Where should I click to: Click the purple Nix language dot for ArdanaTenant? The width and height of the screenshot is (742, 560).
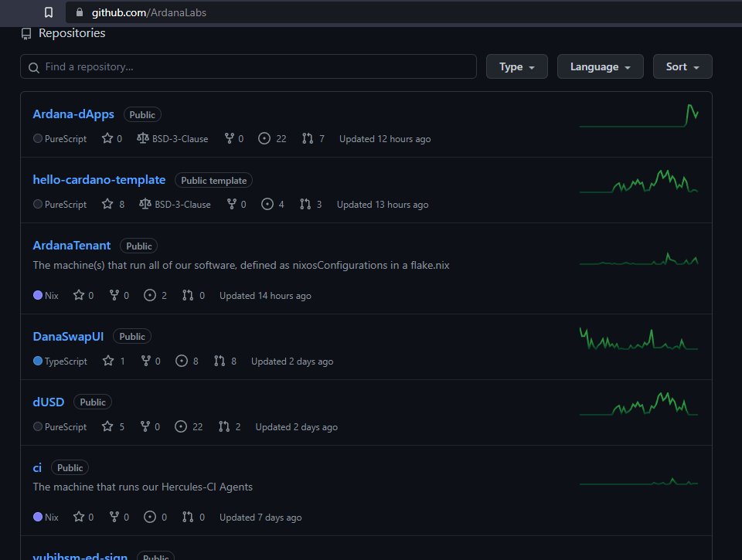(38, 295)
